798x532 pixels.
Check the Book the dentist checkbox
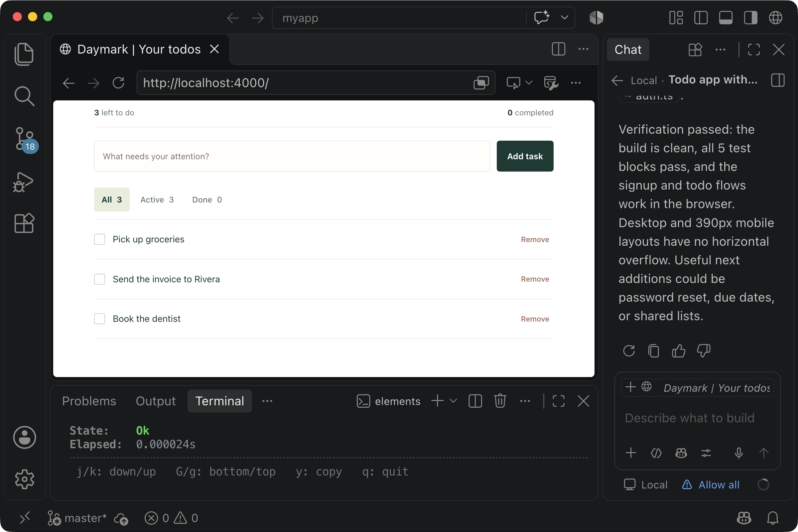click(x=99, y=319)
